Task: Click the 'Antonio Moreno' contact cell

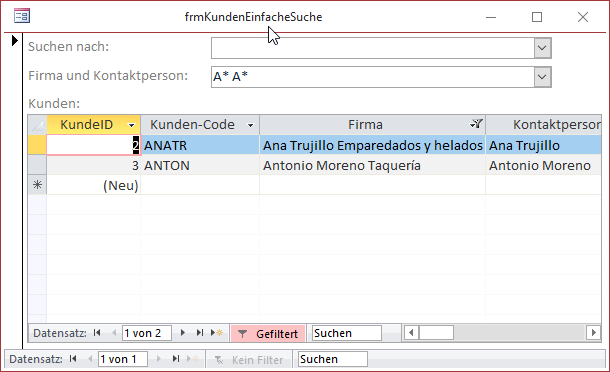Action: tap(543, 165)
